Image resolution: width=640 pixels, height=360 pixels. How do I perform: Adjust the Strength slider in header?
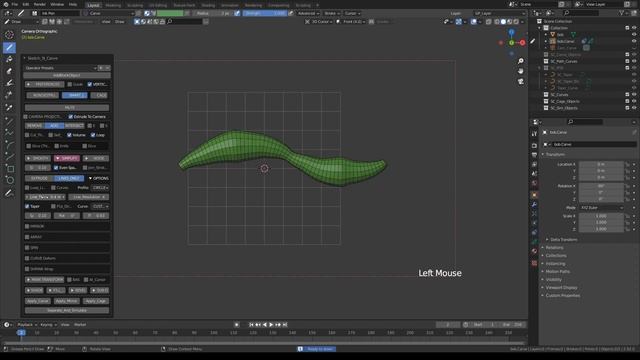(x=265, y=13)
